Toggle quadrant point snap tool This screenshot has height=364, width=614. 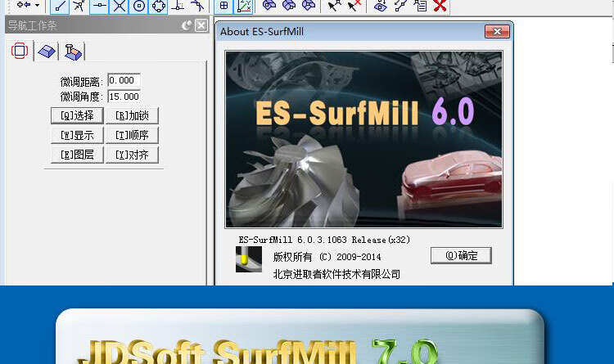pyautogui.click(x=159, y=6)
